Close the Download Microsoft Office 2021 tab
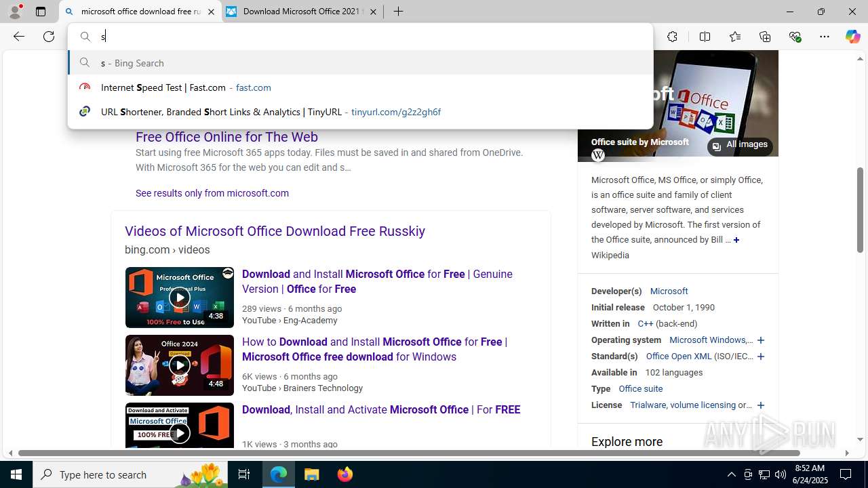This screenshot has height=488, width=868. click(373, 12)
